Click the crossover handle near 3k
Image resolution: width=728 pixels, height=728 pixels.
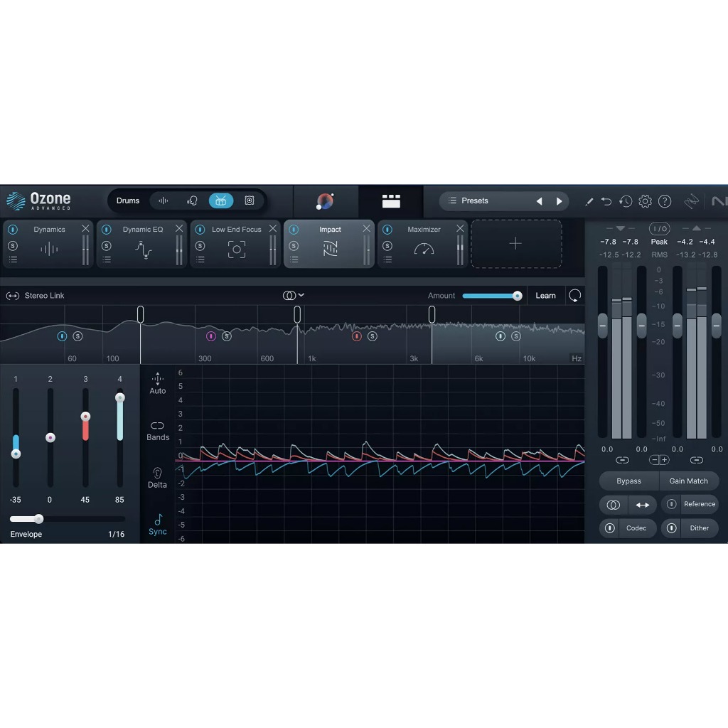tap(432, 314)
